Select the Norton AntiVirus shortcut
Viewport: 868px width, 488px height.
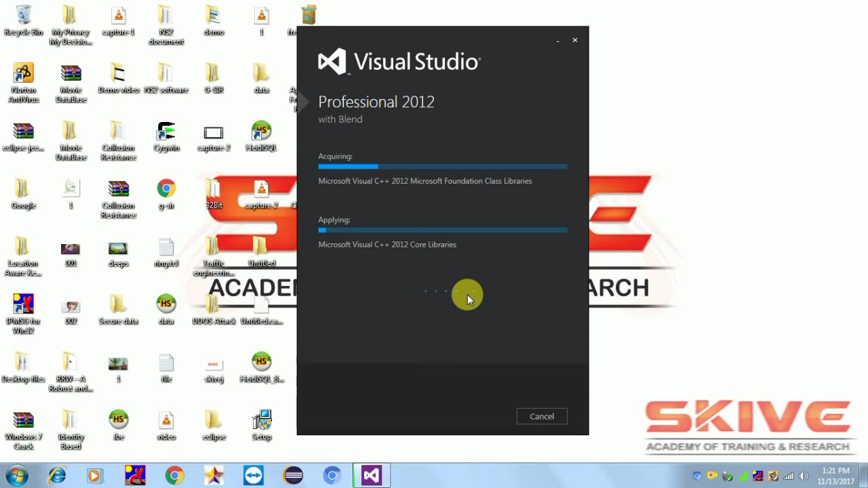pos(24,83)
